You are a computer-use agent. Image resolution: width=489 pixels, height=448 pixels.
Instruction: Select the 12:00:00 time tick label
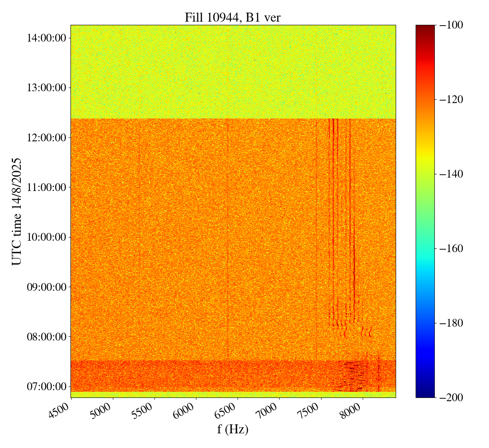[x=46, y=138]
